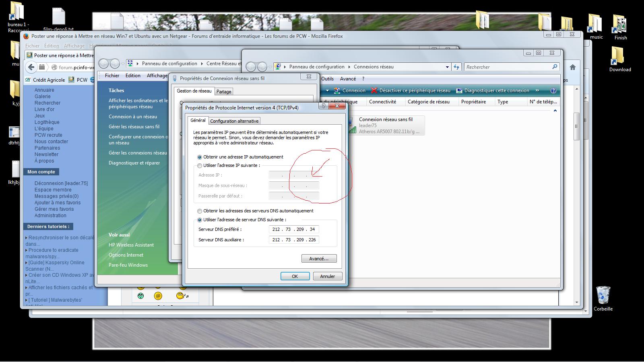
Task: Click 'Gérer les réseaux sans fil' task
Action: [x=134, y=127]
